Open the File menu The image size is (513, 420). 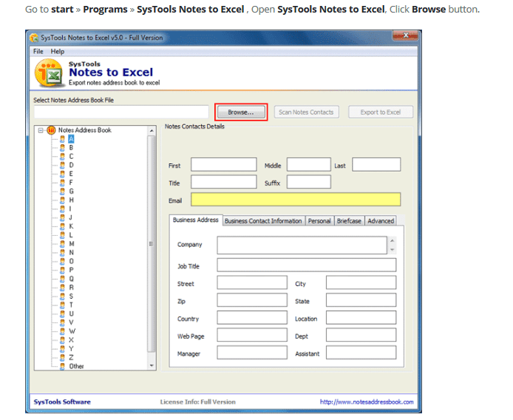coord(38,52)
